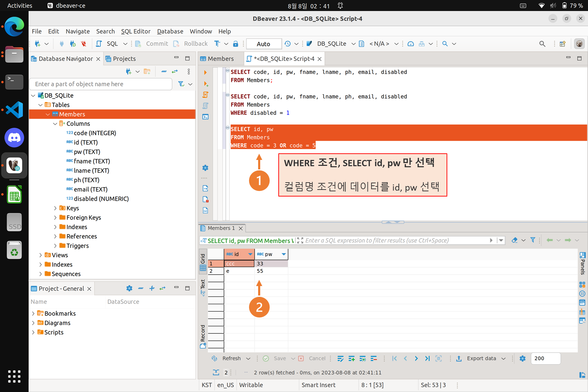Screen dimensions: 588x392
Task: Show the explain execution plan icon
Action: (206, 106)
